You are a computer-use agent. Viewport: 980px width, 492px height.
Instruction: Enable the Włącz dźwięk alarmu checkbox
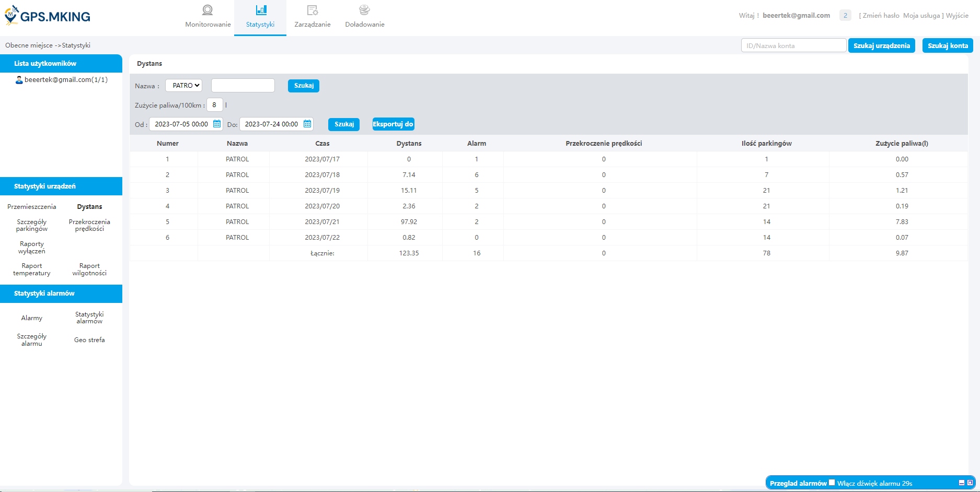[x=832, y=483]
